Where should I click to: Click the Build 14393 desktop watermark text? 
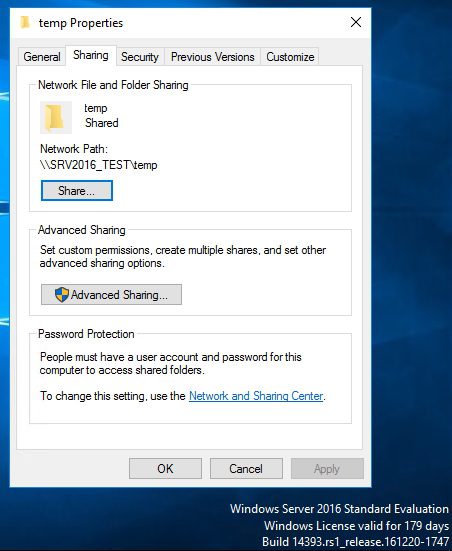tap(355, 542)
